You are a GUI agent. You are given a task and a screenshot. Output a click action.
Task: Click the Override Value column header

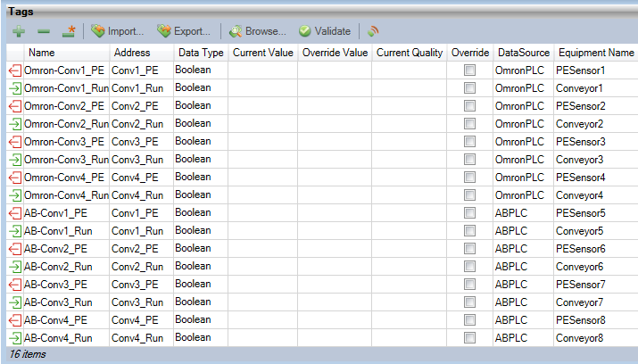point(335,53)
